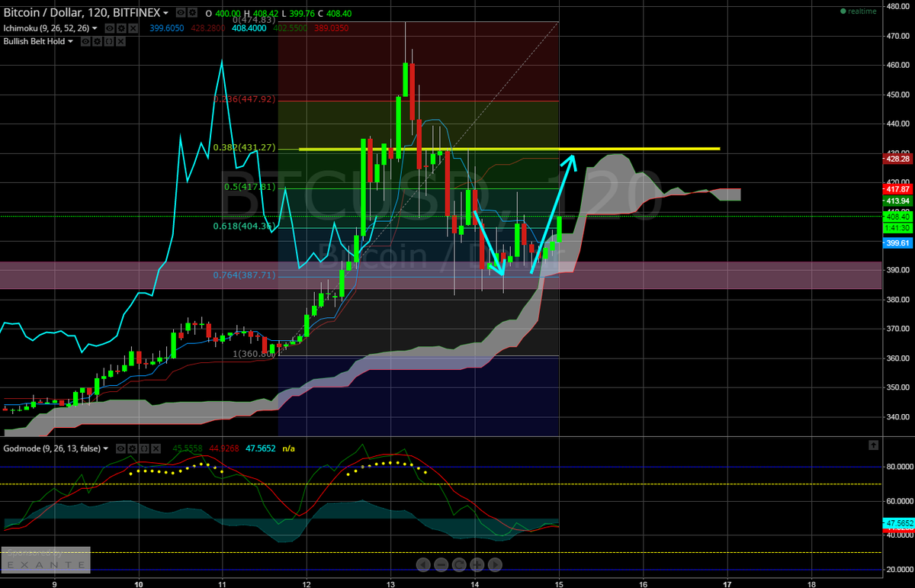The image size is (915, 588).
Task: Select the green 413.94 price axis label
Action: pos(897,201)
